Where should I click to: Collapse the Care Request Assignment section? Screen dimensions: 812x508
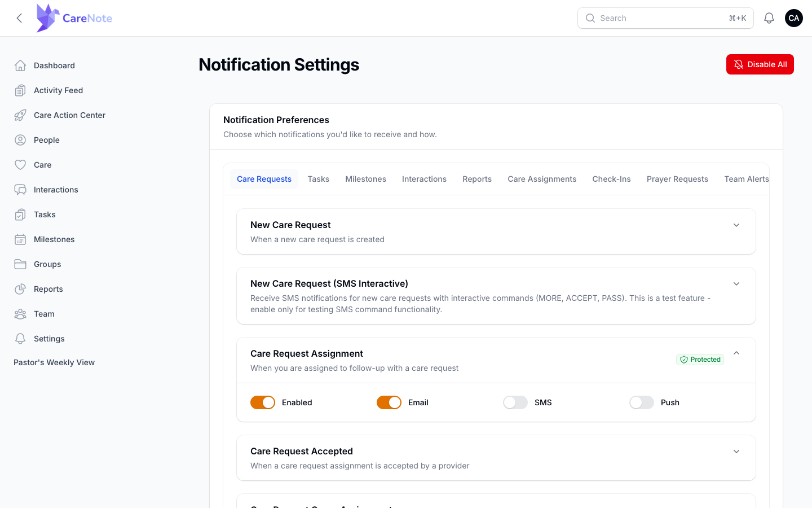tap(736, 353)
